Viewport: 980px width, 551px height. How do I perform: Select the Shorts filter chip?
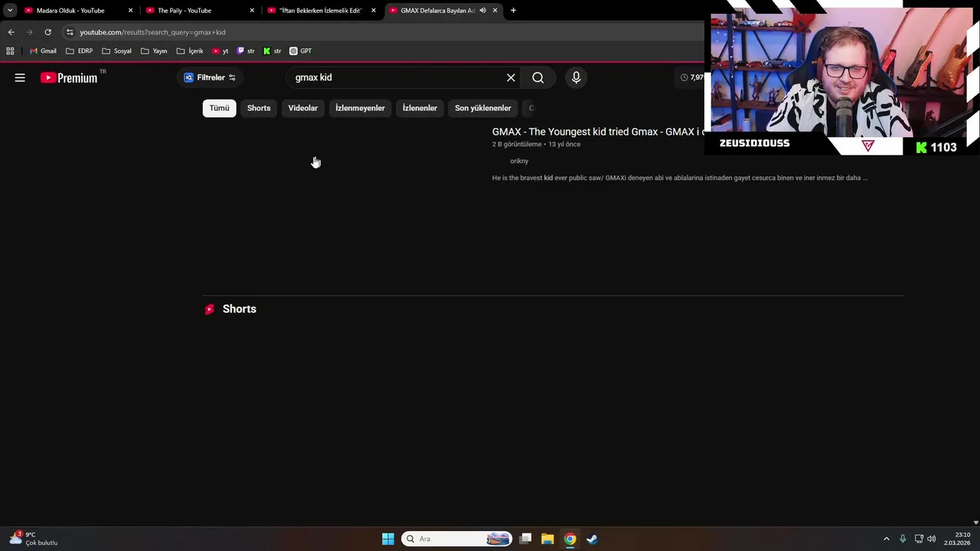(x=259, y=108)
